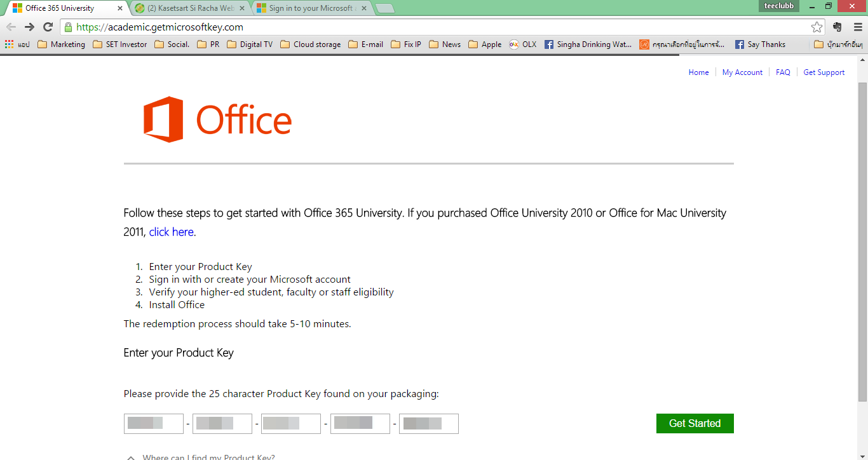This screenshot has width=868, height=460.
Task: Open the Chrome hamburger menu
Action: click(858, 27)
